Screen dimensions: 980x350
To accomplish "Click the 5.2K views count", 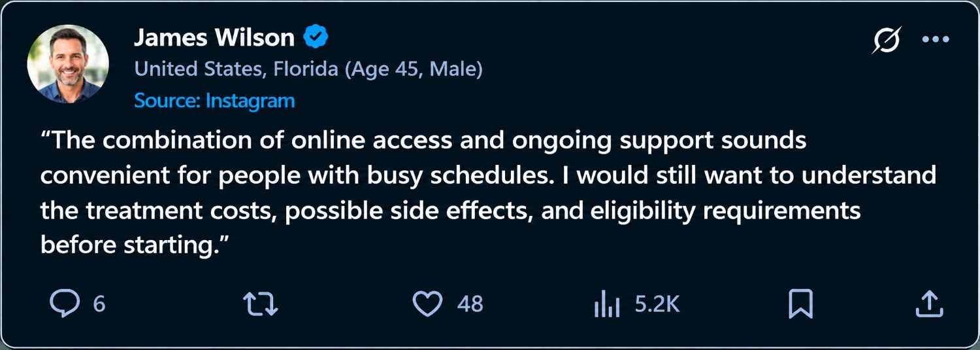I will pyautogui.click(x=657, y=304).
